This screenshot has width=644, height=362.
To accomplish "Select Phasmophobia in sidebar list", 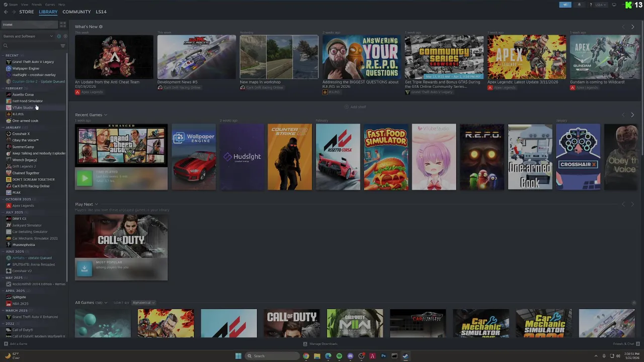I will (24, 245).
